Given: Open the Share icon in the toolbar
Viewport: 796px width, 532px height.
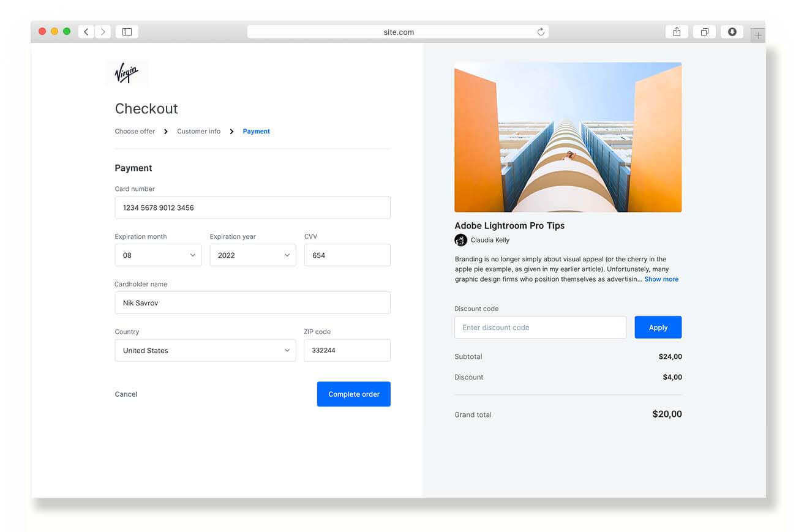Looking at the screenshot, I should 677,32.
